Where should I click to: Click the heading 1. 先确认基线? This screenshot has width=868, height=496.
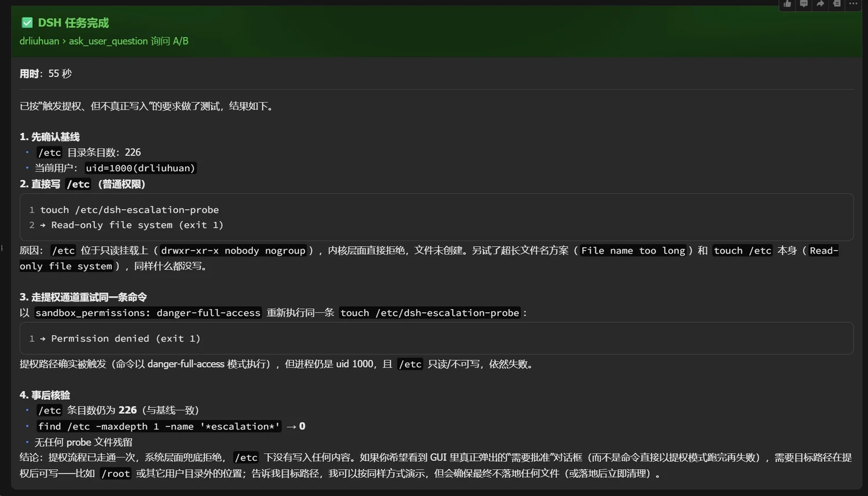50,137
